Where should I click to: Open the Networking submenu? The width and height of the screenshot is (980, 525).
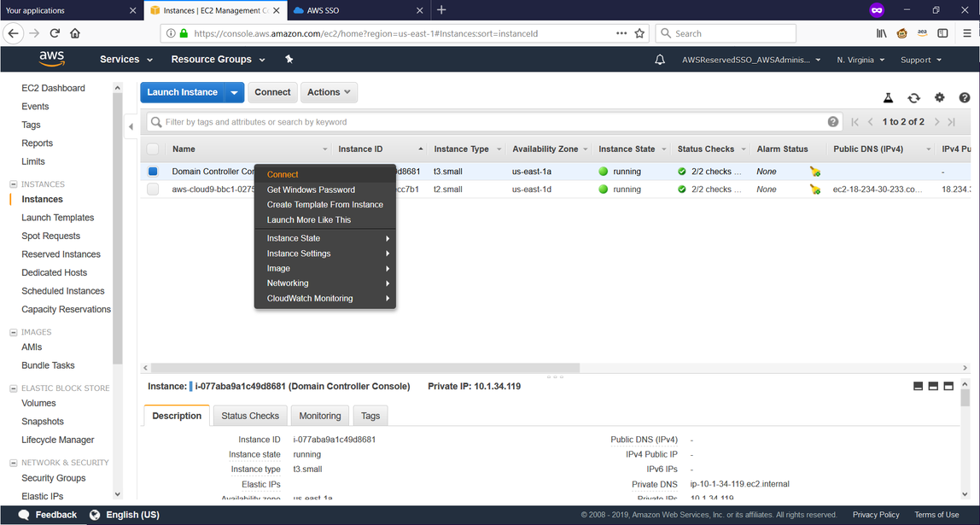tap(325, 283)
